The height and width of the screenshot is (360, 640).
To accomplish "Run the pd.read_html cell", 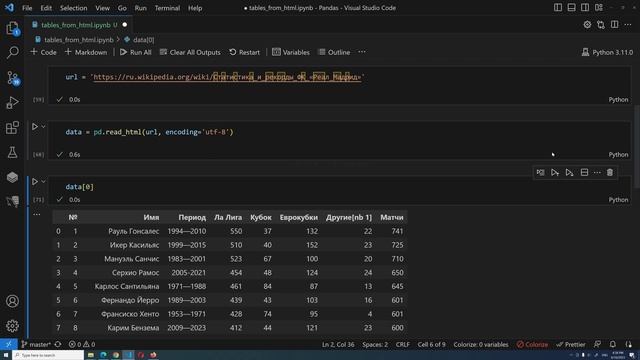I will [35, 127].
